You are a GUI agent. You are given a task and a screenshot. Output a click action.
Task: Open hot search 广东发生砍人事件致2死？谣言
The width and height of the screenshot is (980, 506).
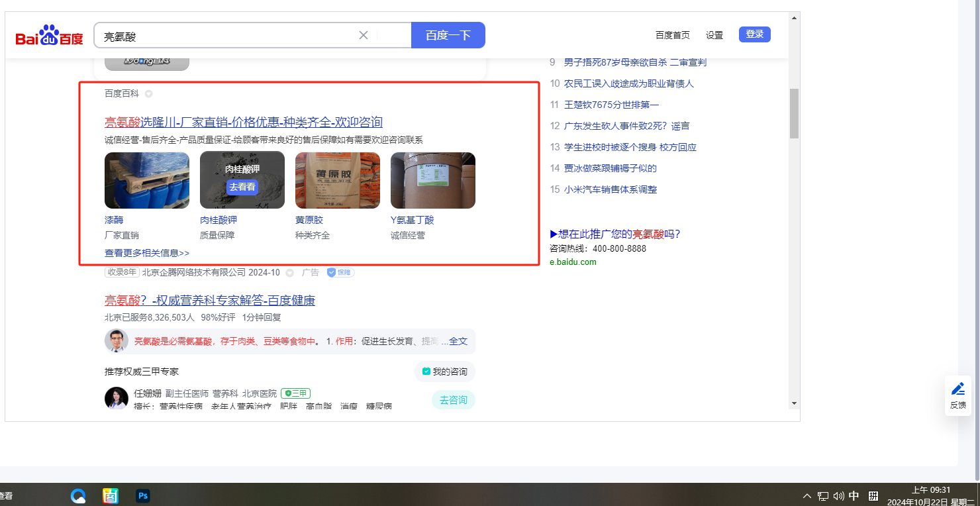627,126
